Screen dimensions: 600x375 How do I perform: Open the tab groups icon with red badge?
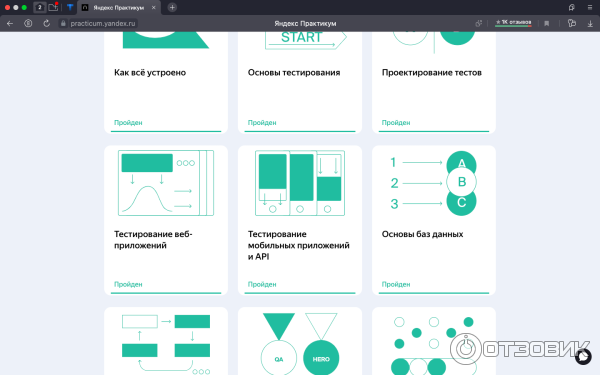tap(53, 7)
